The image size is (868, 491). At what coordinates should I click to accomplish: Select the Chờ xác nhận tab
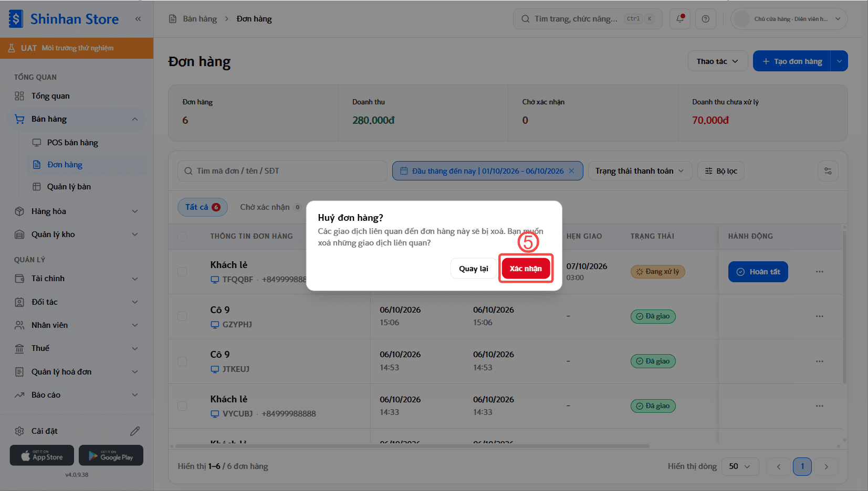coord(270,207)
